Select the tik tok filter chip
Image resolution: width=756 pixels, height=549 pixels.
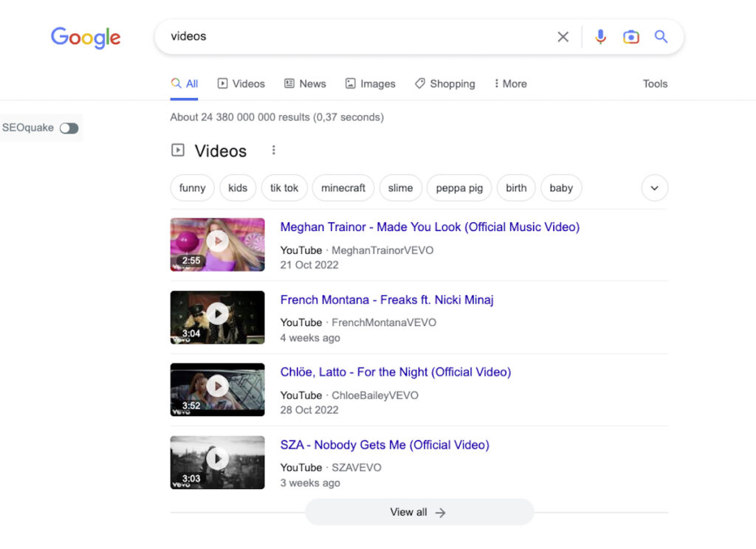[x=284, y=188]
